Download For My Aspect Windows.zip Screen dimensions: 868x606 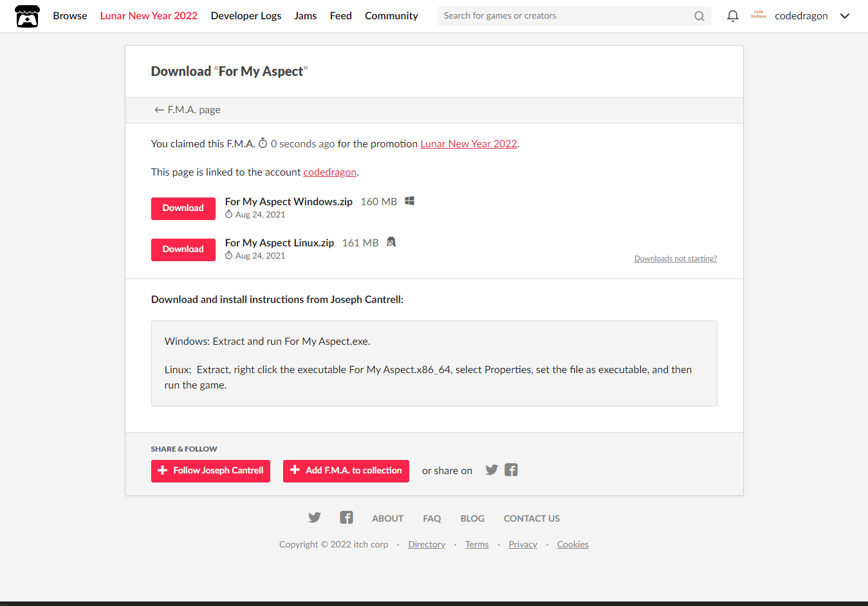click(x=183, y=208)
